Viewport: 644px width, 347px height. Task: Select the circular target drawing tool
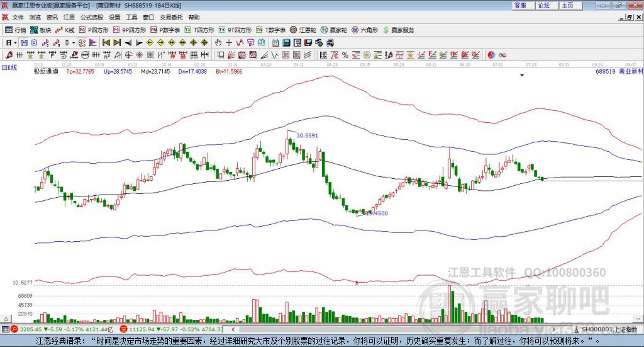pos(128,55)
